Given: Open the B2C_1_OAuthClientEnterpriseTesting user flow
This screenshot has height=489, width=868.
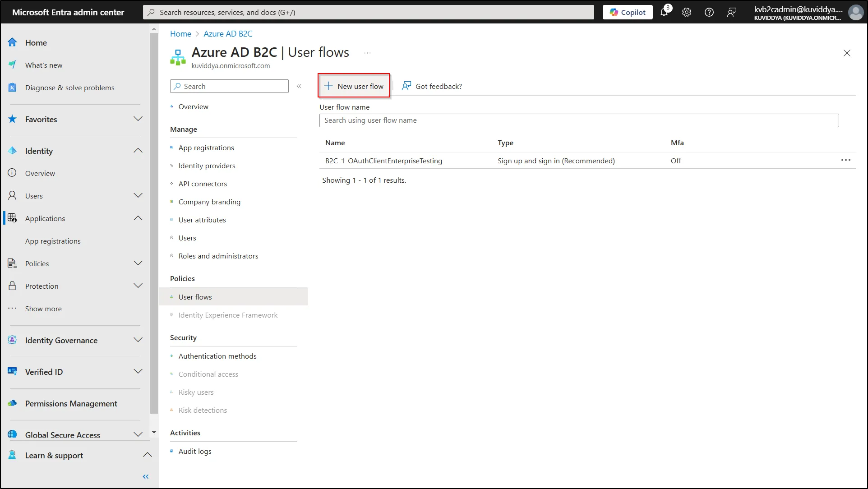Looking at the screenshot, I should (x=383, y=161).
